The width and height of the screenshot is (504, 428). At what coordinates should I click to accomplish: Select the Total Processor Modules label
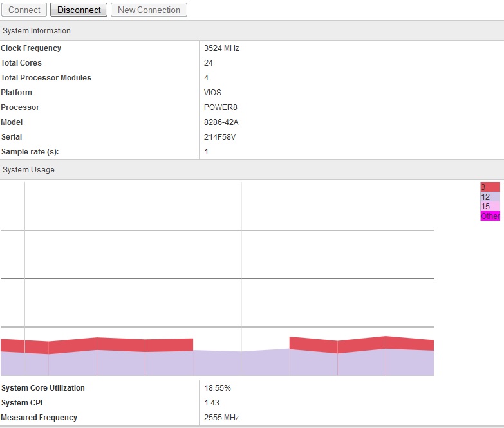46,78
